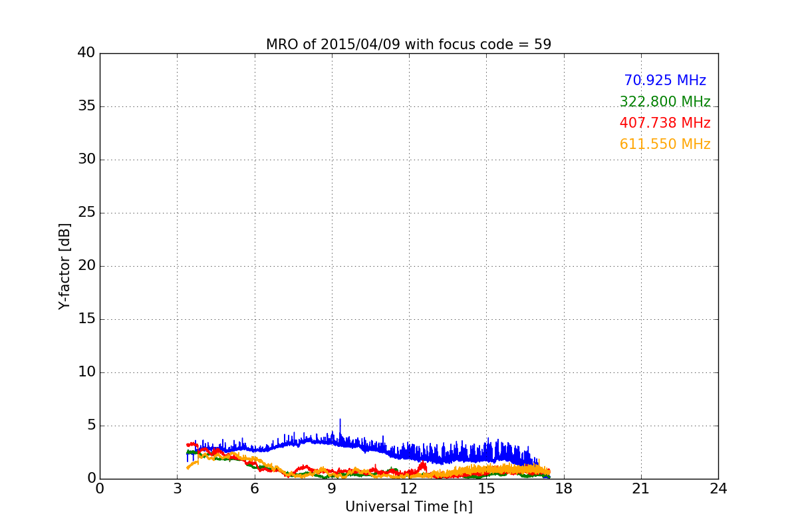
Task: Select the blue 70.925 MHz legend label
Action: pos(665,80)
